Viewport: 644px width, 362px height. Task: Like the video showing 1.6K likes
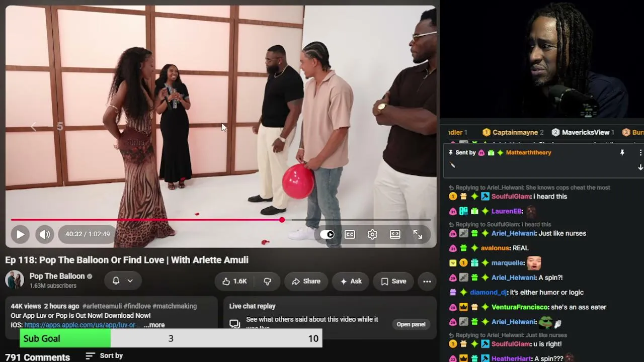(x=234, y=282)
